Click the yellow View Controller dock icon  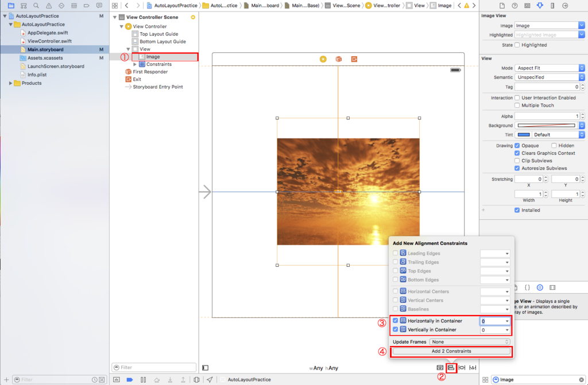pos(323,59)
